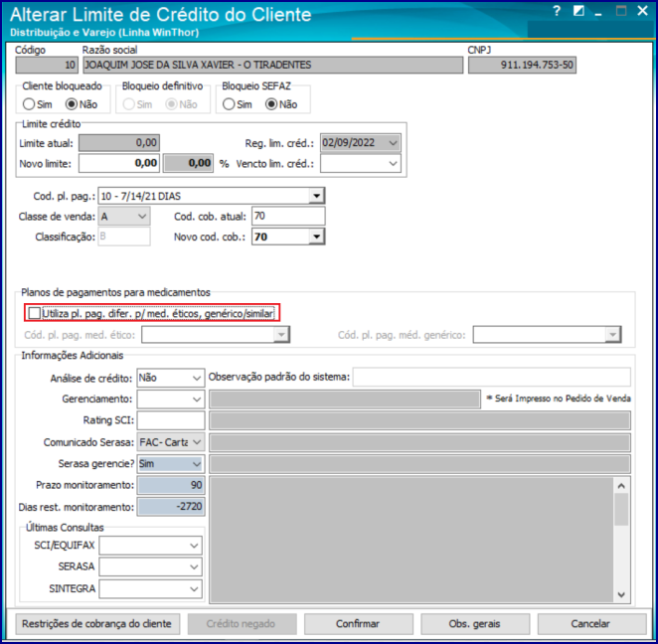Viewport: 658px width, 644px height.
Task: Click the large observations text area
Action: point(411,540)
